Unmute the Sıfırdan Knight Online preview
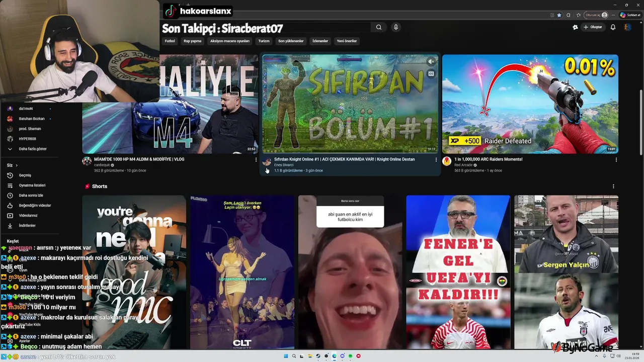 point(431,61)
